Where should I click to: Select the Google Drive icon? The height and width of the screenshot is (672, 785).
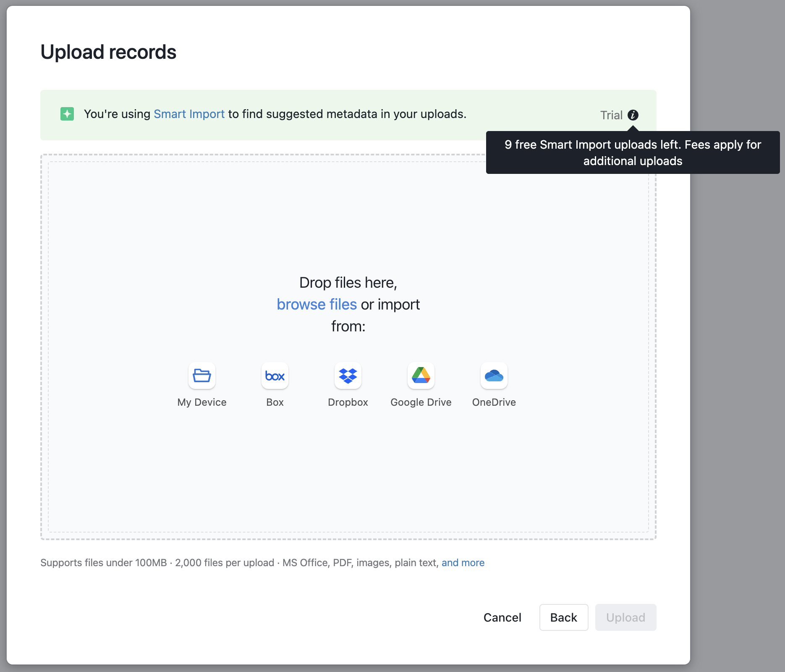click(421, 375)
